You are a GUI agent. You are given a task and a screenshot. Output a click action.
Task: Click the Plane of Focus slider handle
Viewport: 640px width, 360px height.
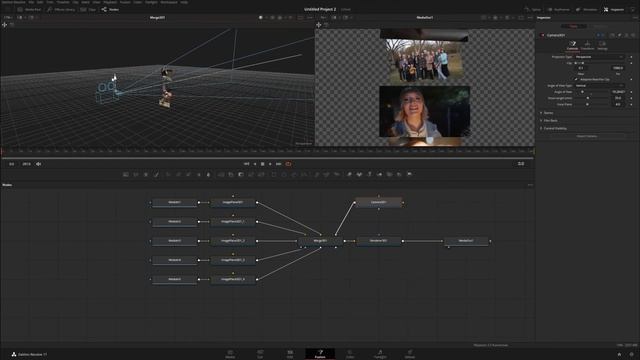[587, 104]
